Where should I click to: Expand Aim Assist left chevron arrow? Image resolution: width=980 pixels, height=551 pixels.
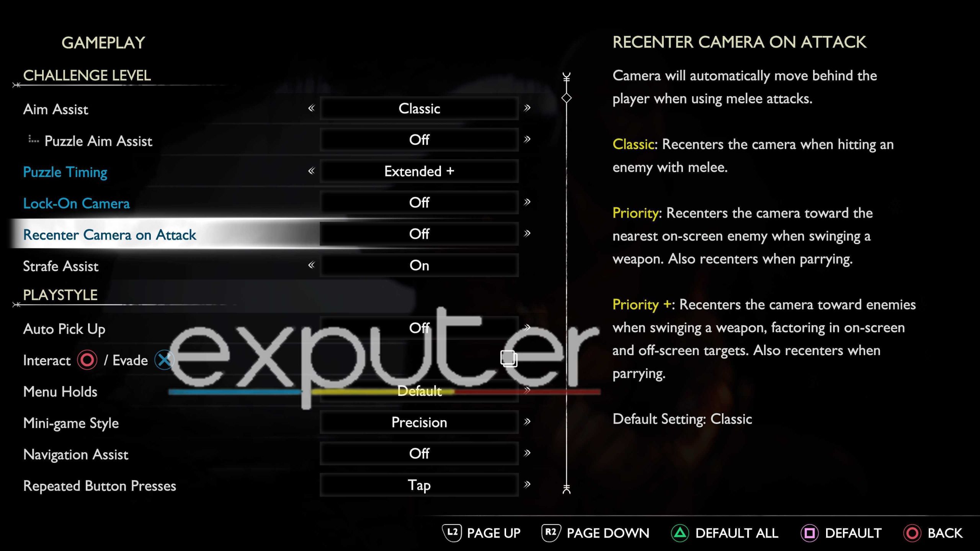pyautogui.click(x=311, y=109)
